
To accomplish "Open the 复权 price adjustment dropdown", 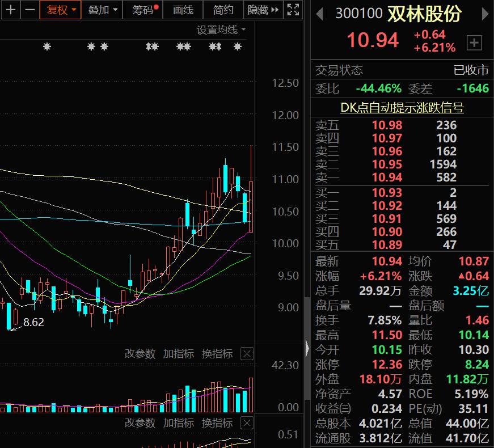I will (60, 10).
